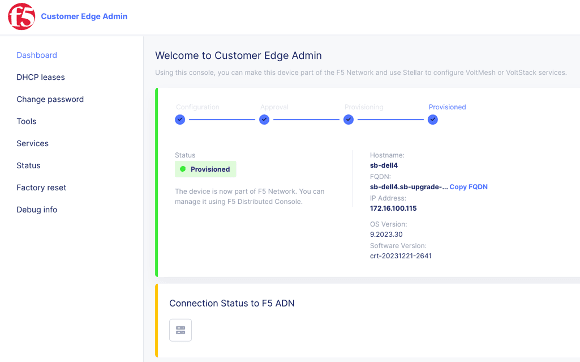Click the device is now part of F5 Network text
580x362 pixels.
[250, 196]
